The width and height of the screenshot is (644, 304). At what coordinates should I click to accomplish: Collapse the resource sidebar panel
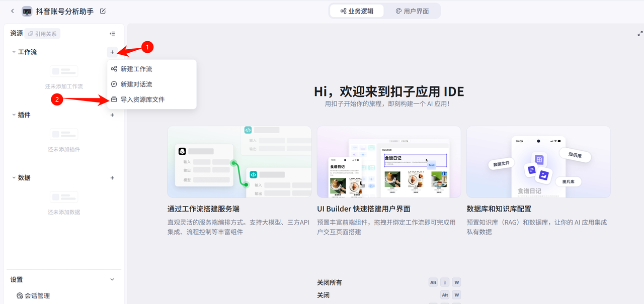112,34
